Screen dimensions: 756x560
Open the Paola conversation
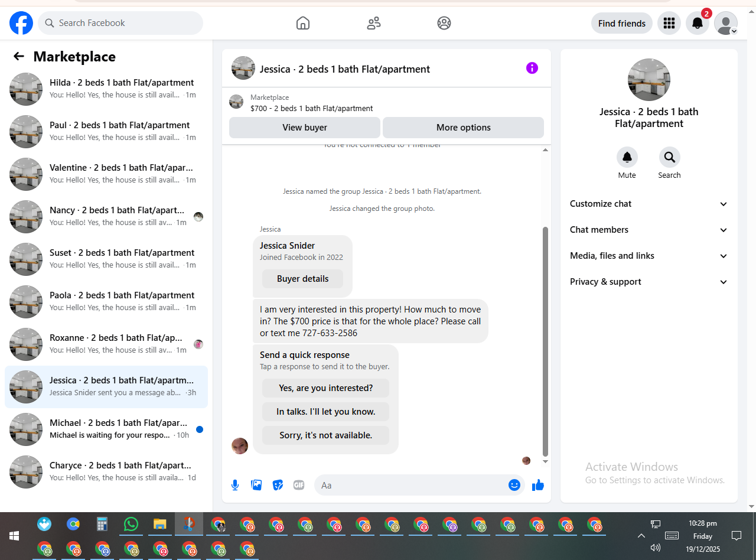tap(106, 302)
